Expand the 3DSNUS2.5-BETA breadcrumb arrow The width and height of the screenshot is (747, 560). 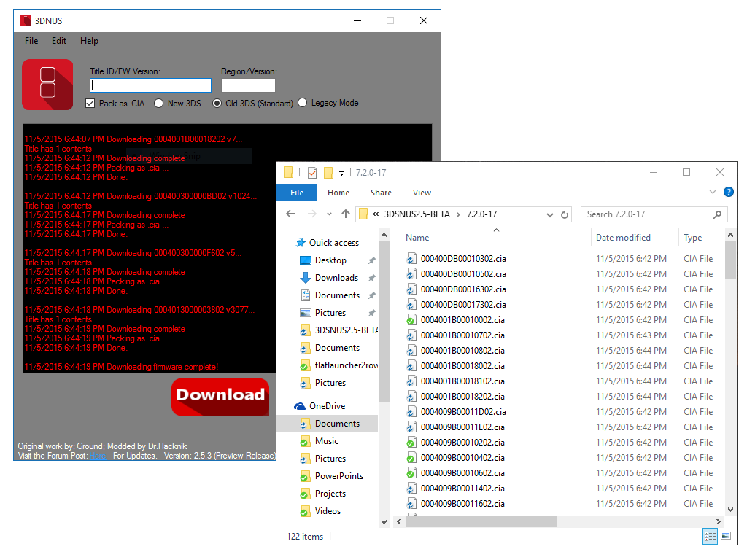click(458, 215)
